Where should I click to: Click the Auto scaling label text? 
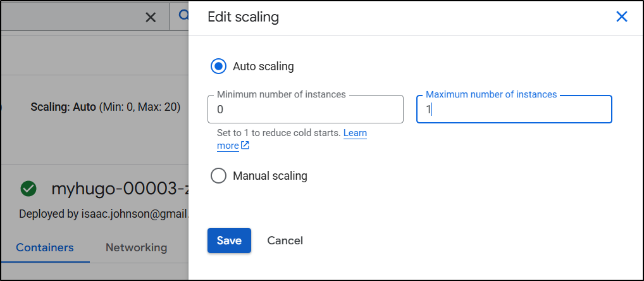tap(263, 66)
